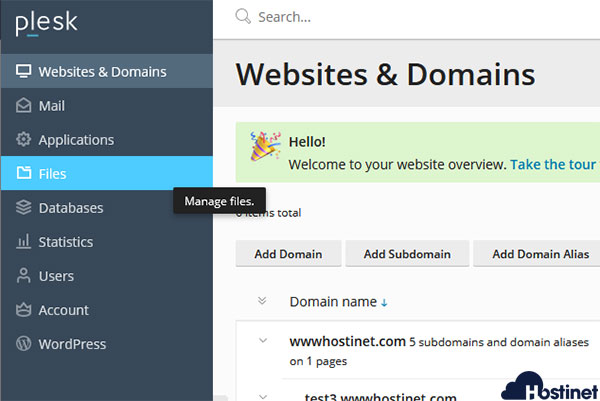Viewport: 600px width, 401px height.
Task: Click the Files folder icon
Action: pyautogui.click(x=23, y=173)
